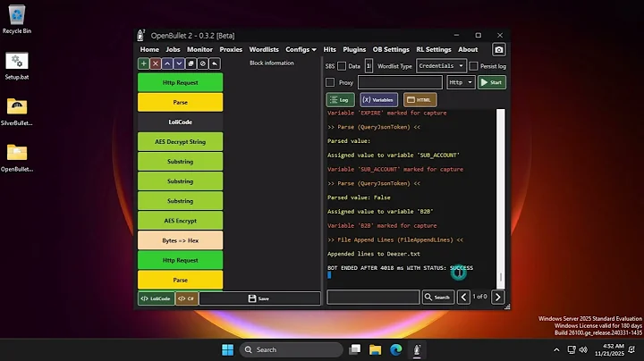This screenshot has width=644, height=361.
Task: Open the Plugins page
Action: [x=354, y=50]
